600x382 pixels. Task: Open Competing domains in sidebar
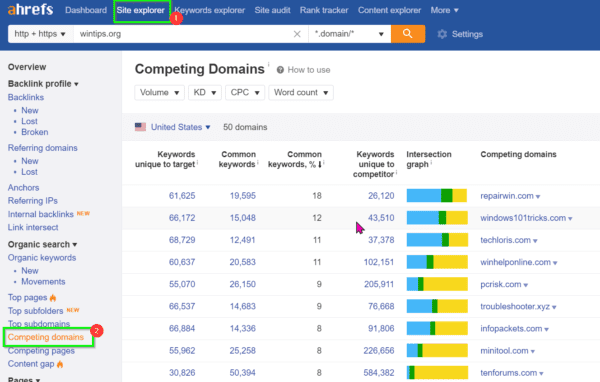[x=46, y=337]
